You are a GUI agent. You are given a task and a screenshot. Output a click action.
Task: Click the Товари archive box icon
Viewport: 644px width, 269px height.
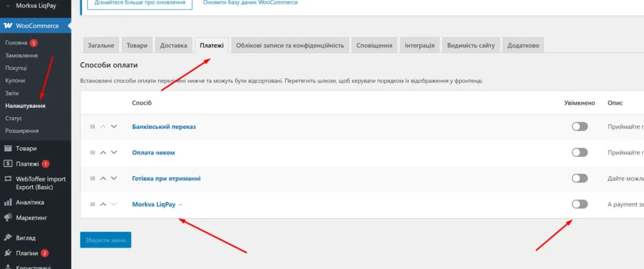pyautogui.click(x=8, y=149)
